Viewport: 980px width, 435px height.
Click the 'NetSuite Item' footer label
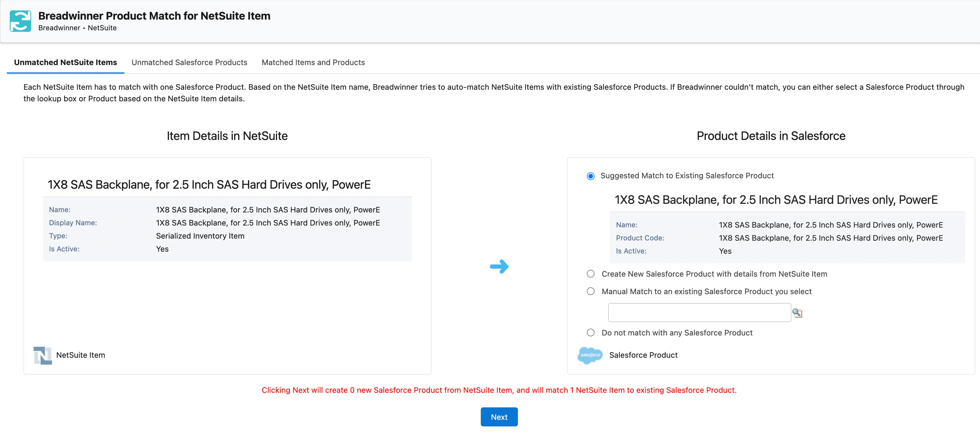pyautogui.click(x=81, y=355)
